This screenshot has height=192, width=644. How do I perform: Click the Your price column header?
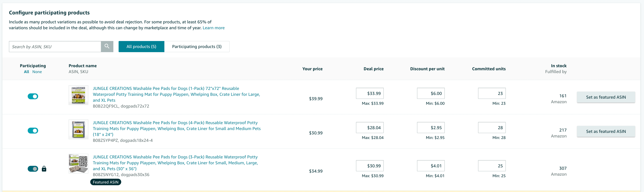(312, 69)
